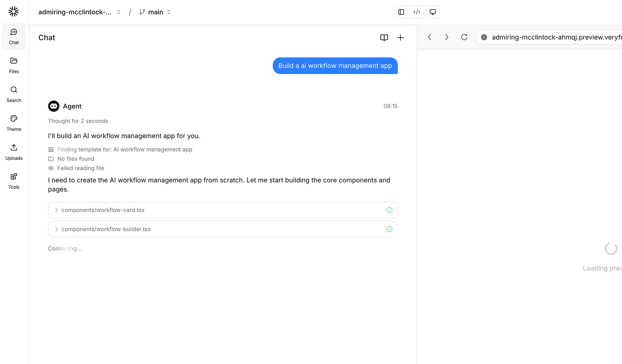Image resolution: width=622 pixels, height=364 pixels.
Task: Open the Theme settings in sidebar
Action: tap(14, 123)
